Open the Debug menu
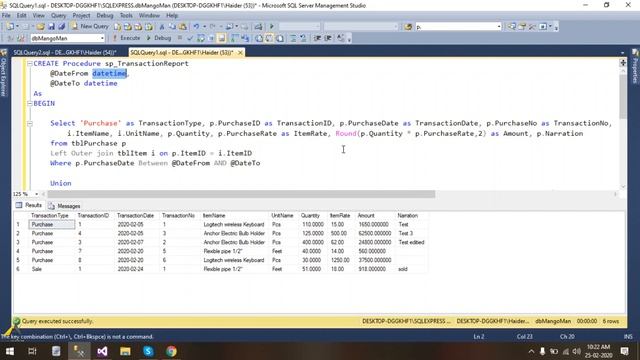 tap(104, 16)
